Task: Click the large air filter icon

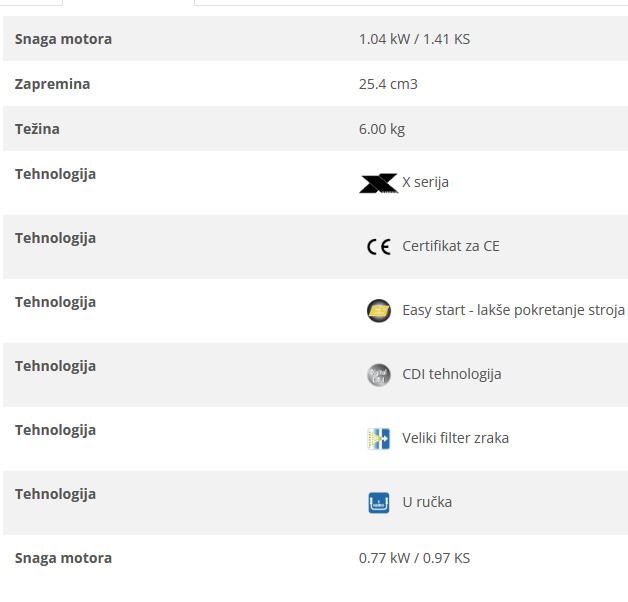Action: click(x=378, y=438)
